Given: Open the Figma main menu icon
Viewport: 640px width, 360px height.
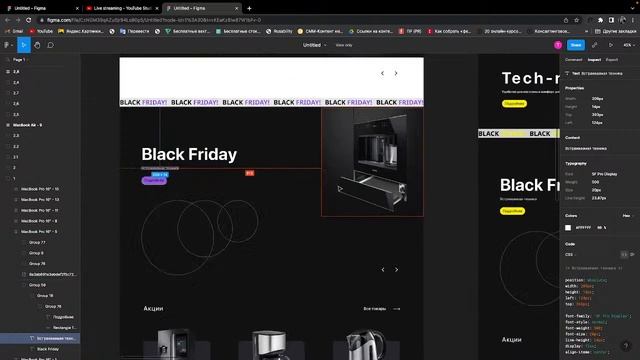Looking at the screenshot, I should tap(7, 45).
